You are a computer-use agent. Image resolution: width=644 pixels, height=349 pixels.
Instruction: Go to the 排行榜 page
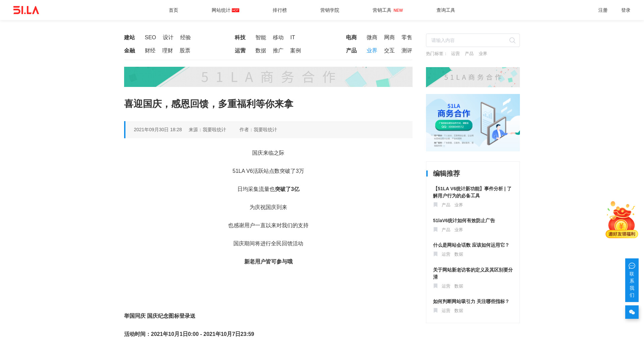point(279,10)
